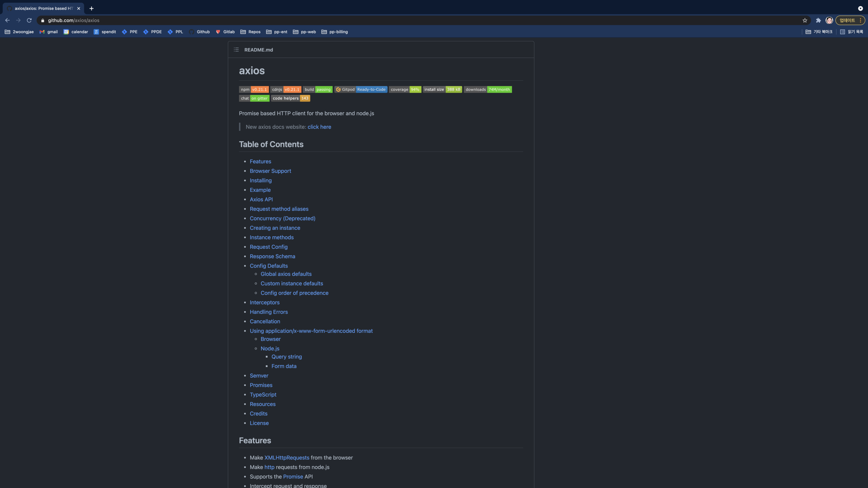
Task: Click the Gitpod Ready-to-Code badge
Action: (x=361, y=90)
